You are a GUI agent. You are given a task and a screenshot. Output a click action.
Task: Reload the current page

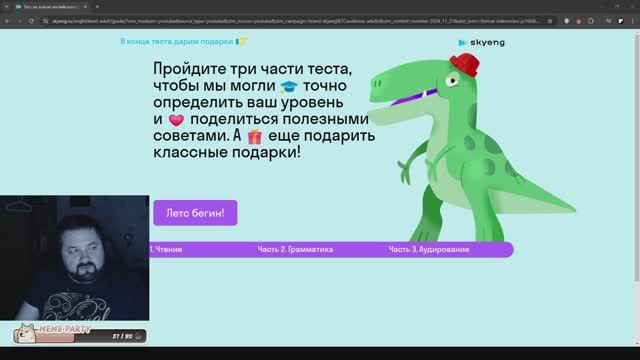click(x=31, y=21)
